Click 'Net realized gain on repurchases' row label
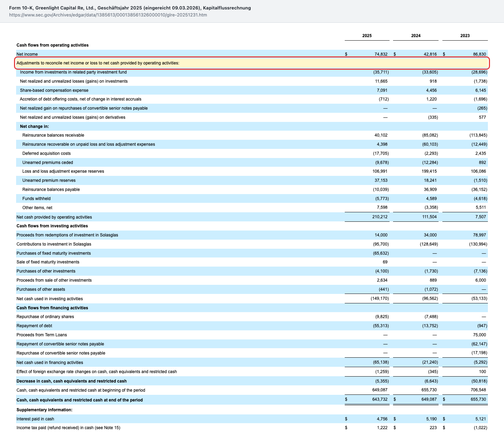The width and height of the screenshot is (504, 440). tap(84, 108)
